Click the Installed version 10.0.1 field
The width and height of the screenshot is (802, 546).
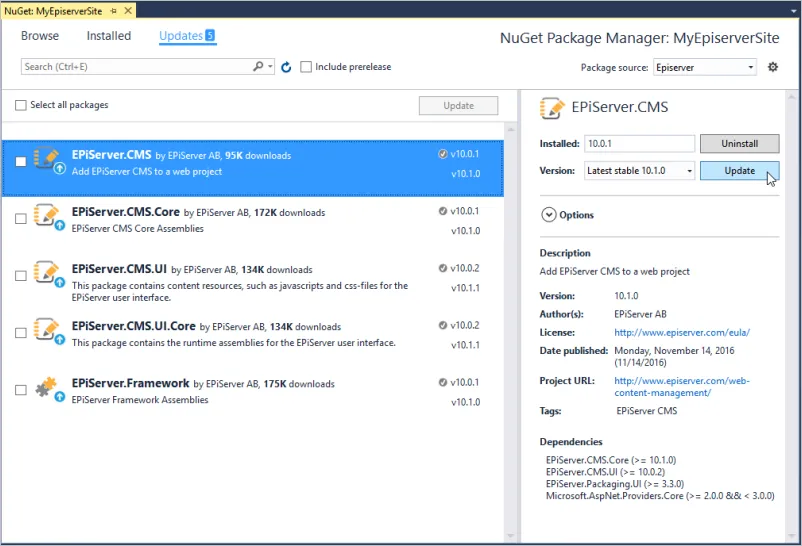[x=639, y=144]
